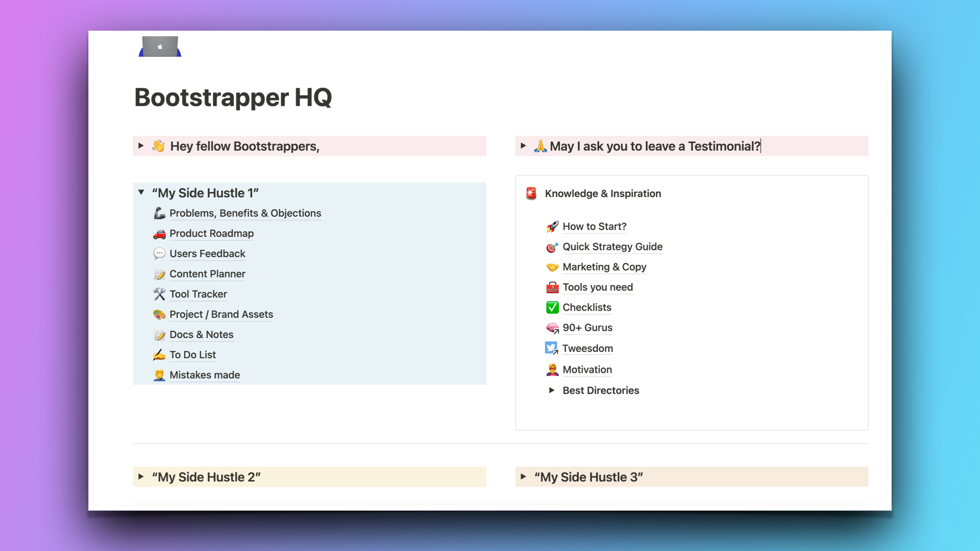This screenshot has height=551, width=980.
Task: Click the facepalm icon beside Mistakes made
Action: pos(159,375)
